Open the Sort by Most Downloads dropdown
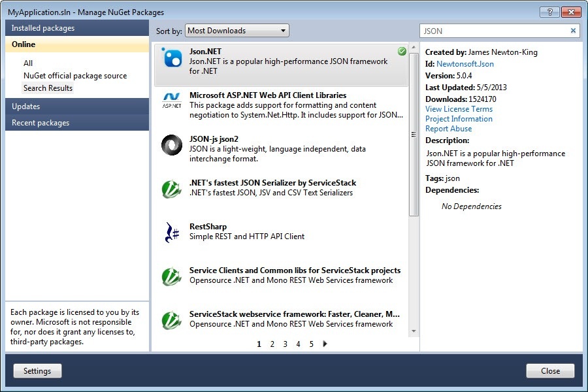The height and width of the screenshot is (392, 588). [237, 31]
